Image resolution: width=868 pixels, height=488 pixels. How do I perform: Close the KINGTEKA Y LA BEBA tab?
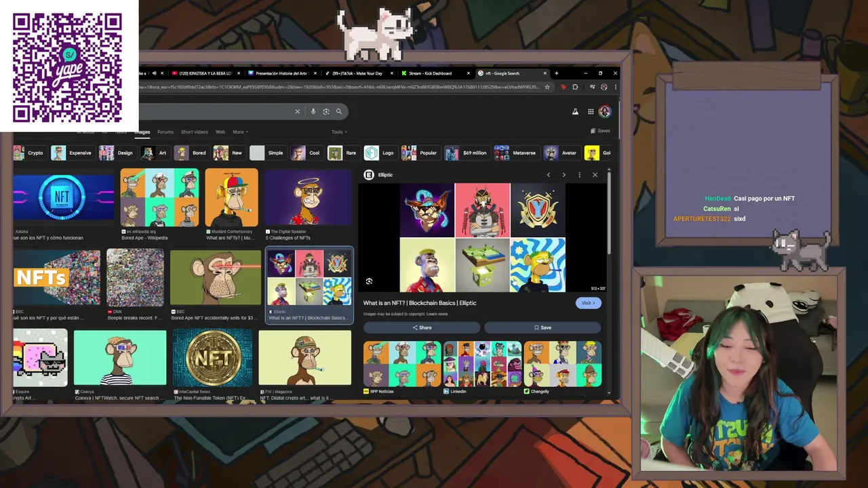(239, 73)
